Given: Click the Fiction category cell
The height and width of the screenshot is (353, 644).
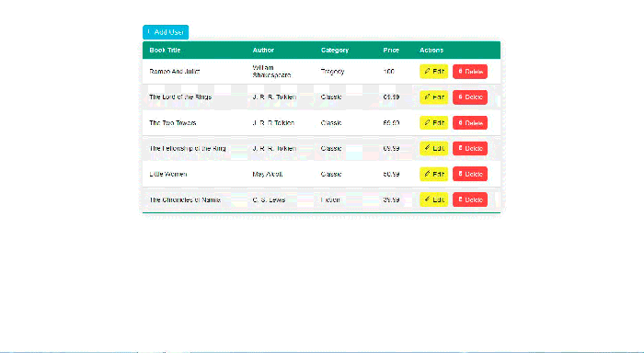Looking at the screenshot, I should (330, 199).
